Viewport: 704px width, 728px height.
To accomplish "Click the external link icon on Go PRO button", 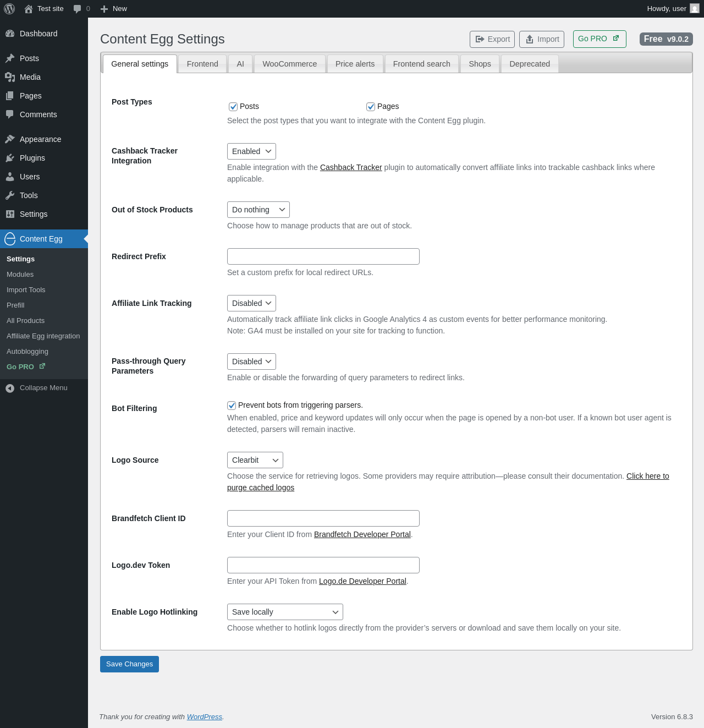I will 616,38.
